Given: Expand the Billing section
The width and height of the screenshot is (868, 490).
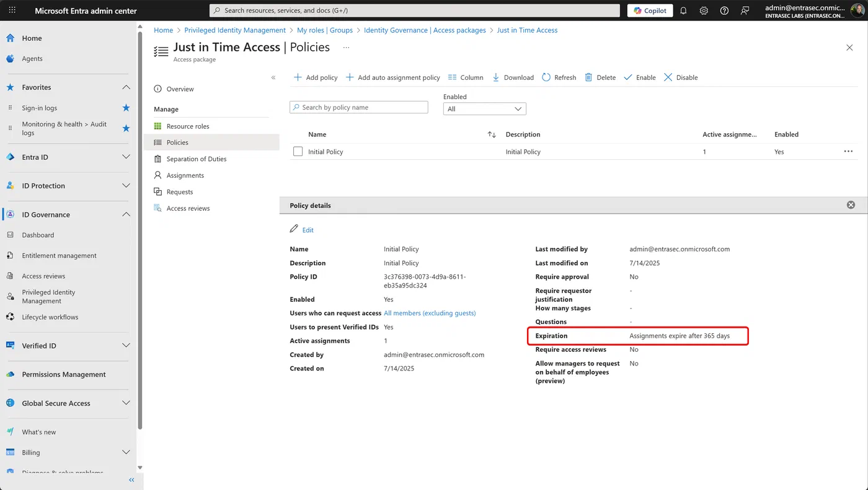Looking at the screenshot, I should point(126,453).
